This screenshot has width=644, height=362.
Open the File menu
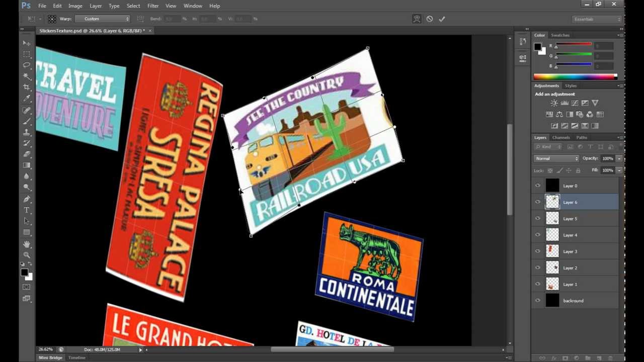pyautogui.click(x=42, y=6)
